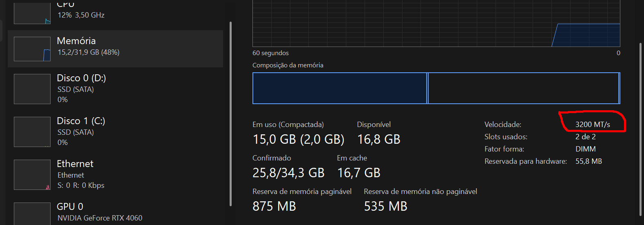This screenshot has width=644, height=225.
Task: Click the CPU mini graph thumbnail
Action: [32, 13]
